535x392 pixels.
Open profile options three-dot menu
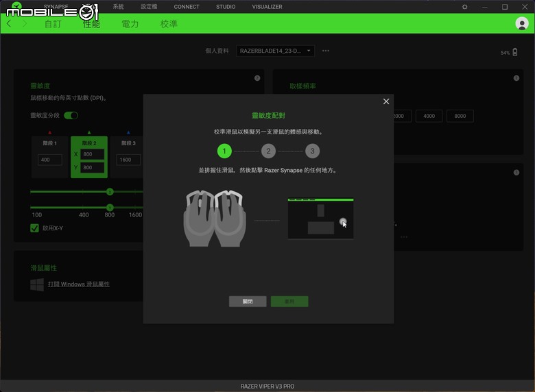tap(326, 51)
